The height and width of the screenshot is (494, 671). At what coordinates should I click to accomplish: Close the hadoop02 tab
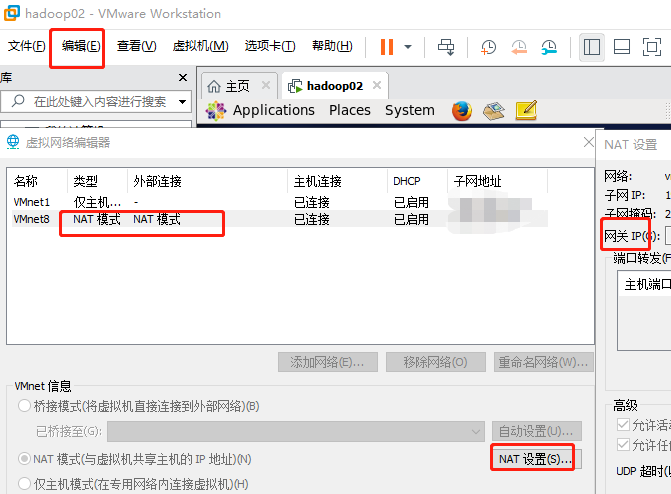377,85
